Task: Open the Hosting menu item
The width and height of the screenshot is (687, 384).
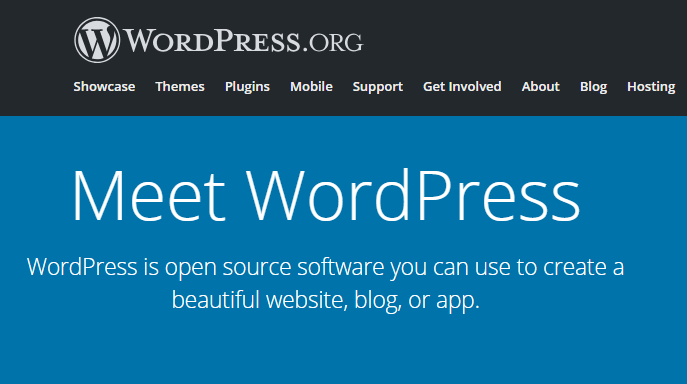Action: point(651,87)
